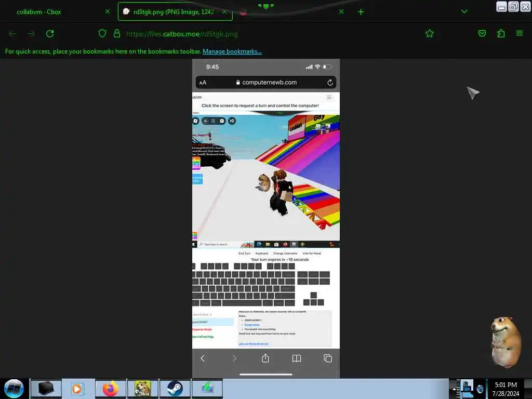This screenshot has width=532, height=399.
Task: Restore down the Firefox window
Action: coord(513,7)
